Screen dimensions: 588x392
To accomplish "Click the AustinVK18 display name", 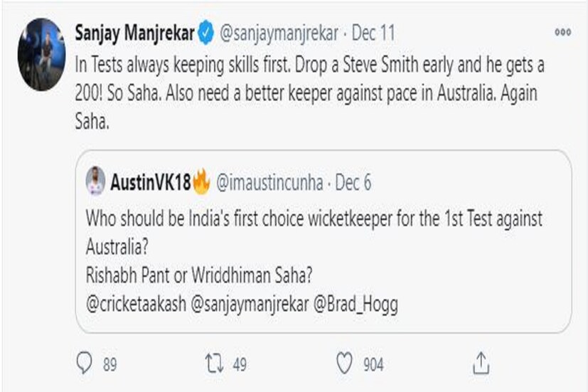I will (x=149, y=183).
